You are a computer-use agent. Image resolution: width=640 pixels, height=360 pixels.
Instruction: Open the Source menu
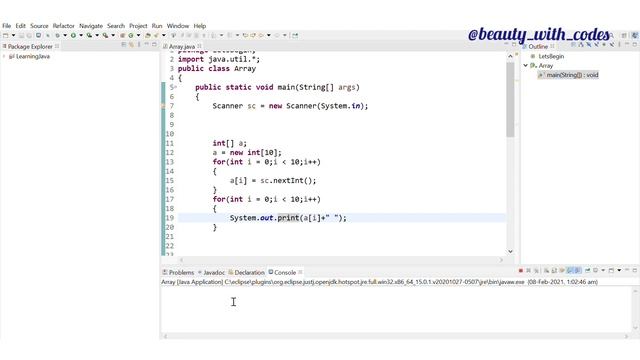pyautogui.click(x=39, y=26)
